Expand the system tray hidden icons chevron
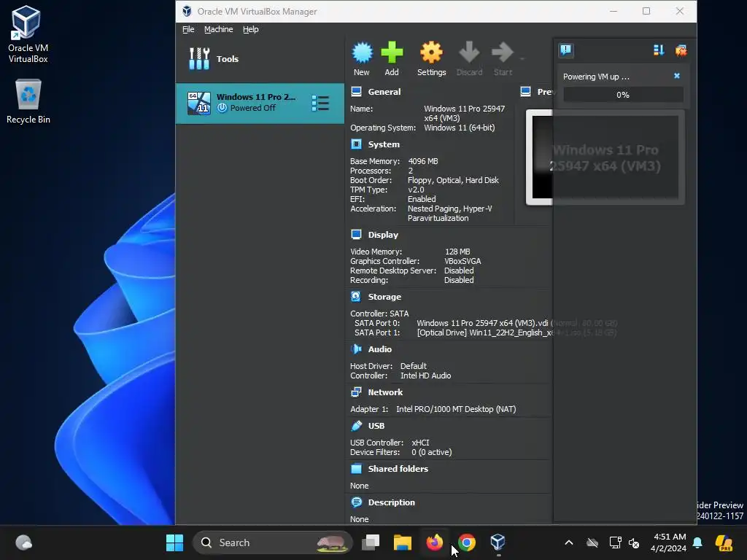This screenshot has height=560, width=747. (569, 542)
